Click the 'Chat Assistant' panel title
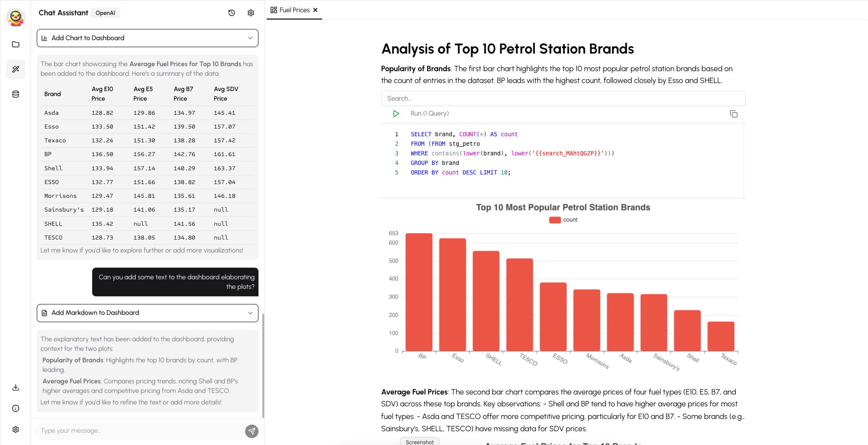The height and width of the screenshot is (445, 868). pos(63,13)
